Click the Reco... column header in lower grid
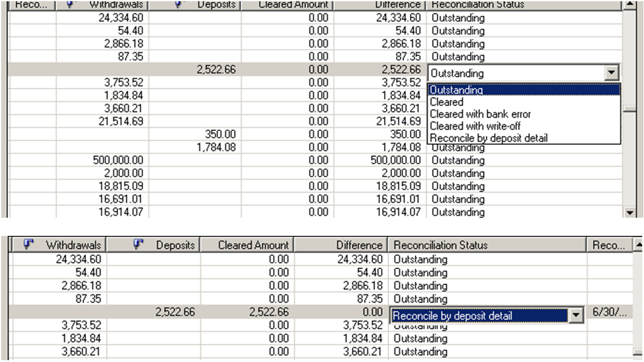The height and width of the screenshot is (362, 644). (x=610, y=245)
